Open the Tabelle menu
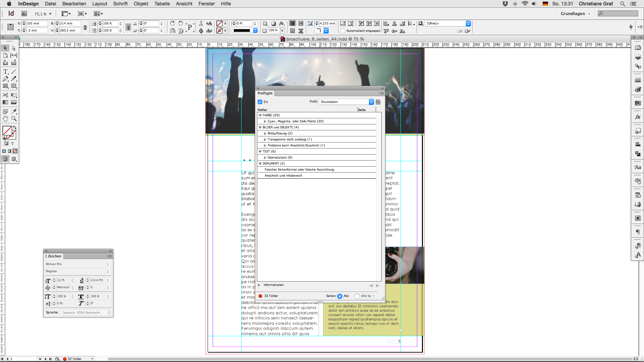 162,4
